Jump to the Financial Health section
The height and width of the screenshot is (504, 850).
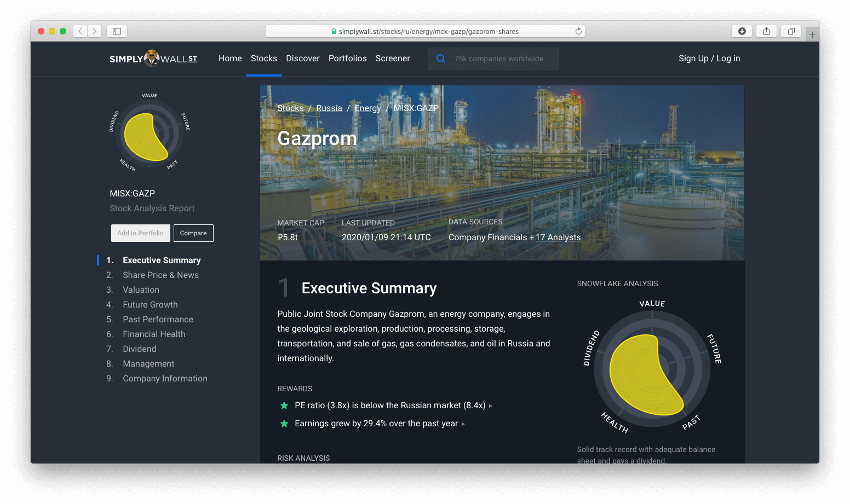[x=154, y=334]
